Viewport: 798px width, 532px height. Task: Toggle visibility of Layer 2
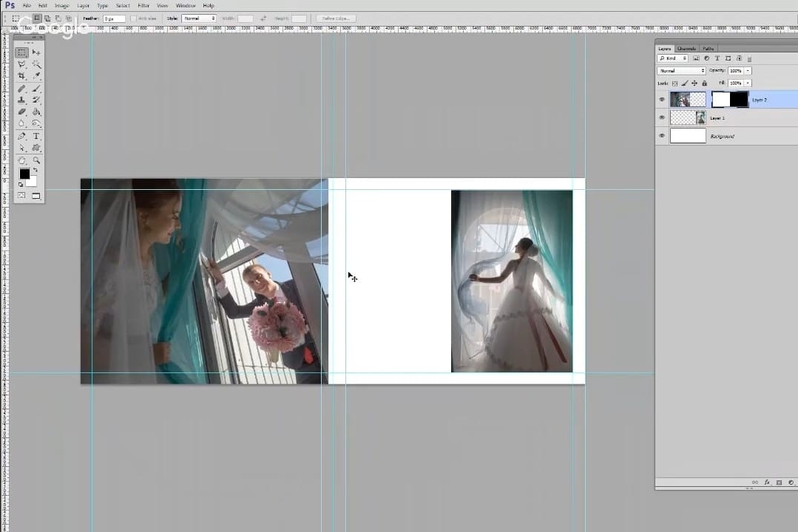coord(662,99)
